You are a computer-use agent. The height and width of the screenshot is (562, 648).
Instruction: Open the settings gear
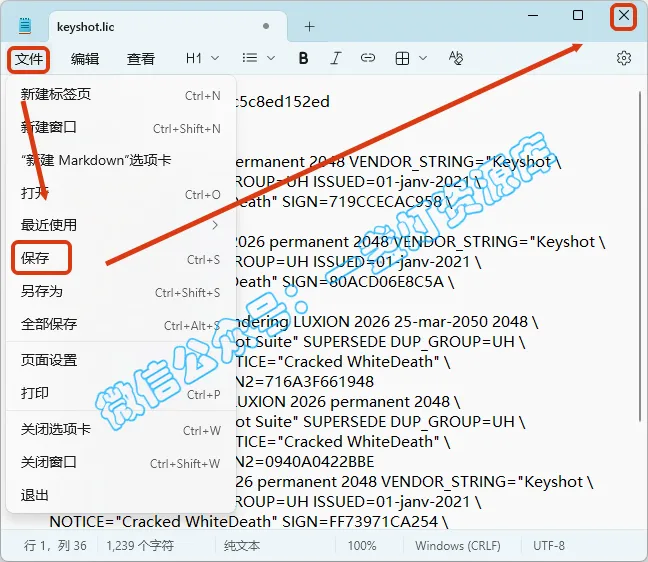624,58
